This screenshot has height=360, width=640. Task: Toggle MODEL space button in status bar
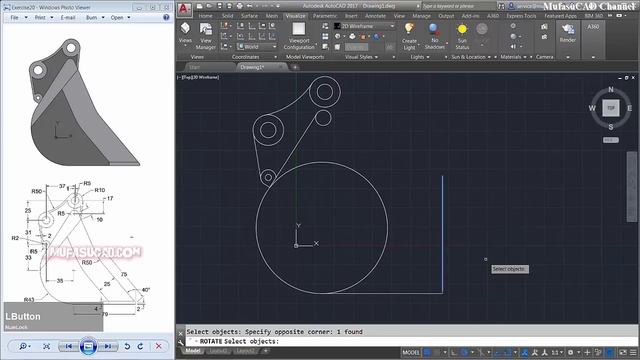411,352
